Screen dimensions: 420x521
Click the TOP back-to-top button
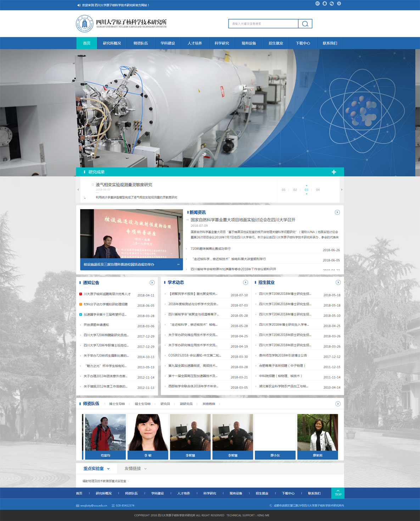coord(338,493)
